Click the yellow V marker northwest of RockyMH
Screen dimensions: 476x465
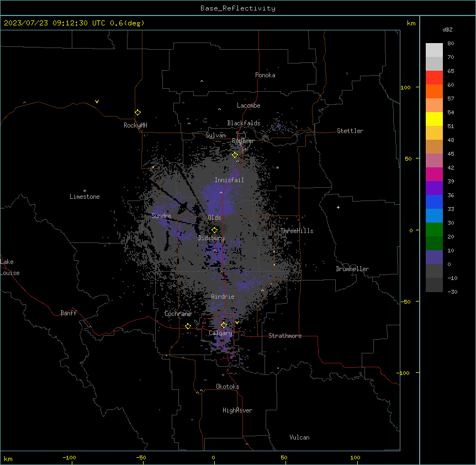click(97, 102)
